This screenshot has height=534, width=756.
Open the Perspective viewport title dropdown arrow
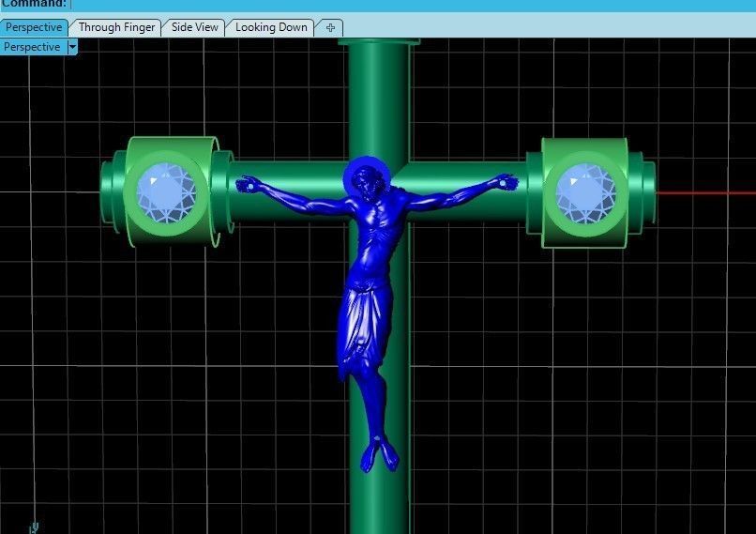pyautogui.click(x=72, y=47)
